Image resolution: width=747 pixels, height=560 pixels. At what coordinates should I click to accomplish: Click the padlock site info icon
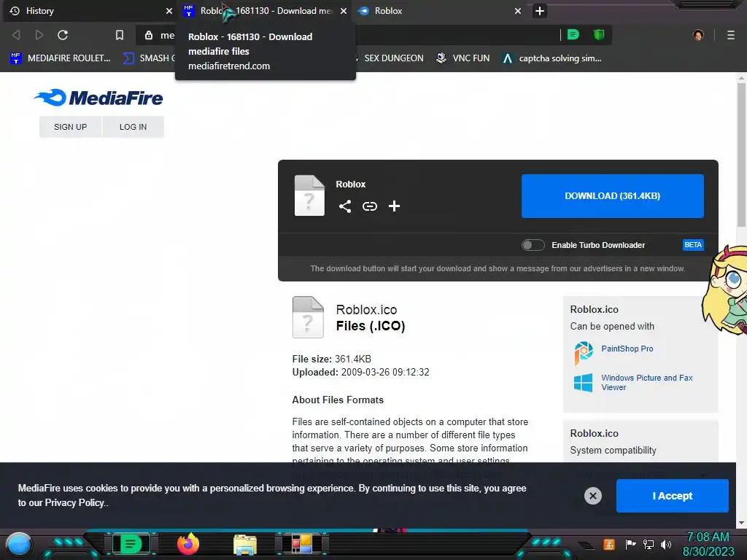[x=149, y=35]
